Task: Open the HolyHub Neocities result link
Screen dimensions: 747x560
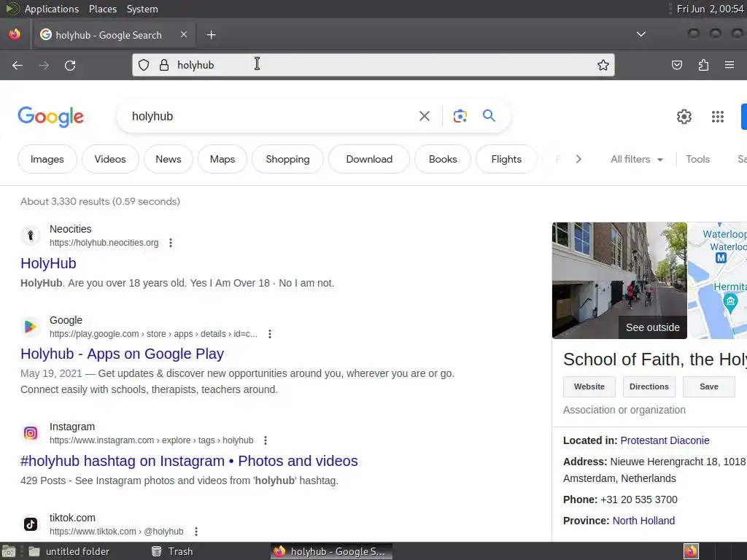Action: [48, 263]
